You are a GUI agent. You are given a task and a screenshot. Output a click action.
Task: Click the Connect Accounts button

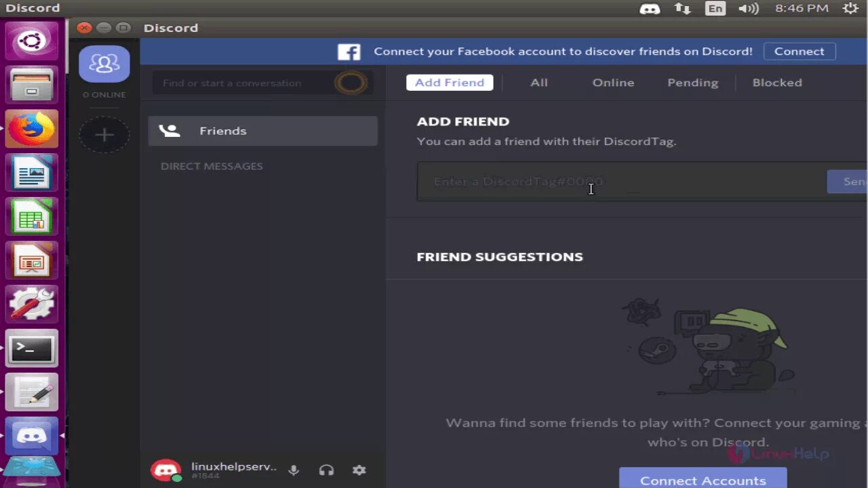(703, 478)
